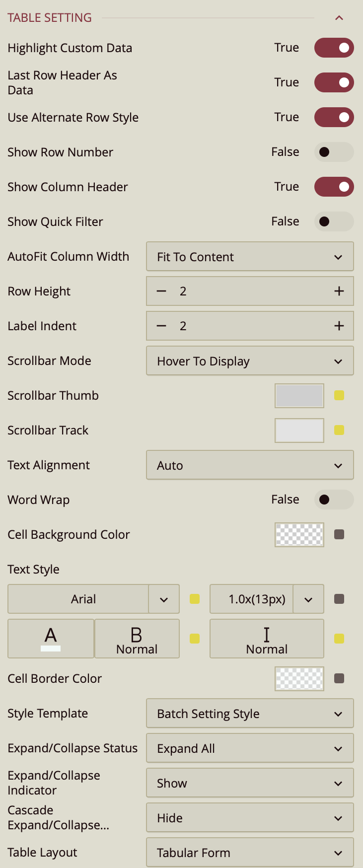Click the gray indicator next to font size
This screenshot has width=363, height=868.
pyautogui.click(x=339, y=599)
